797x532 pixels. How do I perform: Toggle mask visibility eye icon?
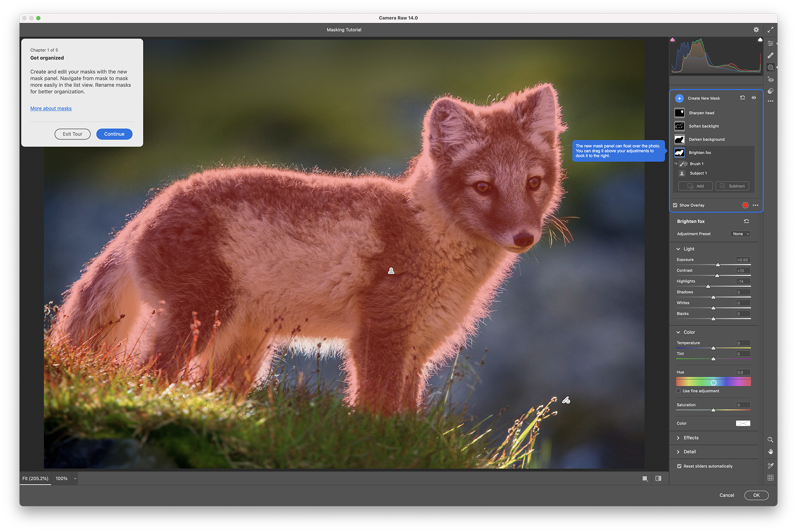(754, 98)
